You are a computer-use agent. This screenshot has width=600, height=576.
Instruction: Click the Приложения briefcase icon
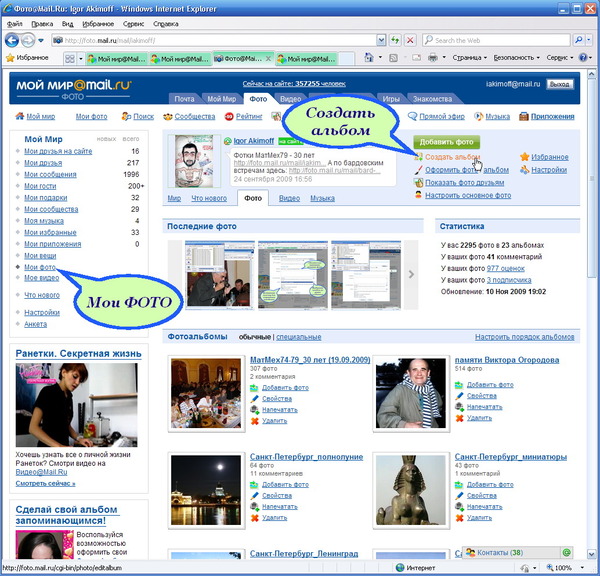point(524,116)
